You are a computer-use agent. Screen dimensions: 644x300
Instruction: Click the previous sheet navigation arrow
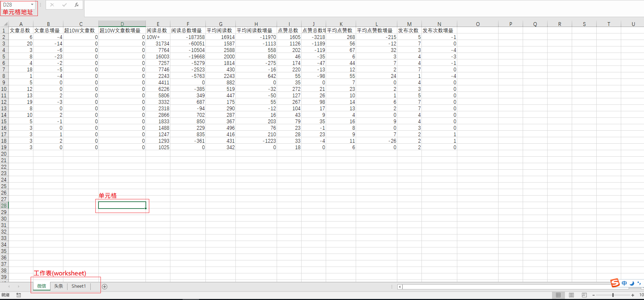[x=9, y=287]
